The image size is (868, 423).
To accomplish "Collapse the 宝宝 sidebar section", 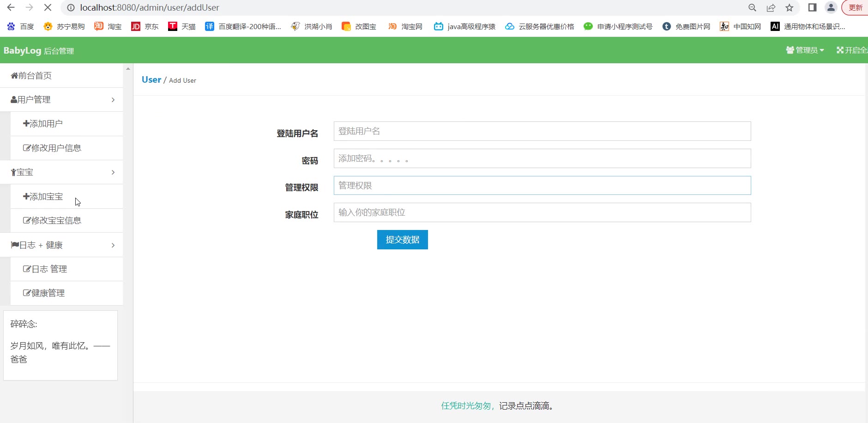I will (x=61, y=172).
